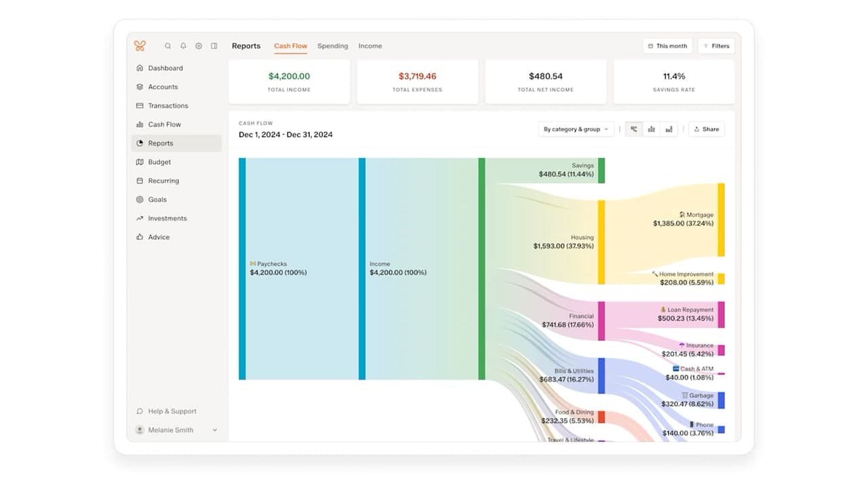Open the search icon in the sidebar header
Image resolution: width=868 pixels, height=488 pixels.
pos(167,45)
